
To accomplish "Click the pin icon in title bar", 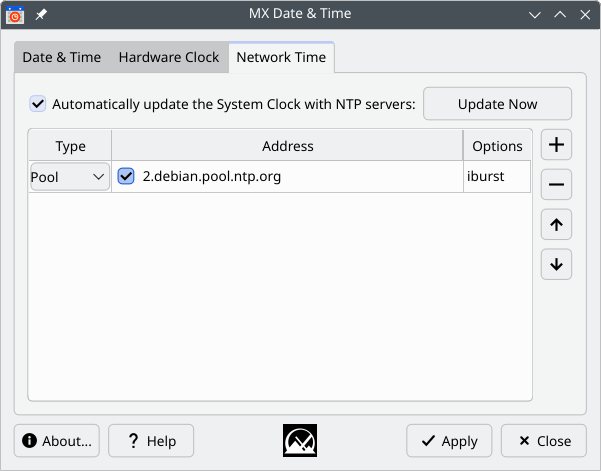I will click(x=41, y=15).
